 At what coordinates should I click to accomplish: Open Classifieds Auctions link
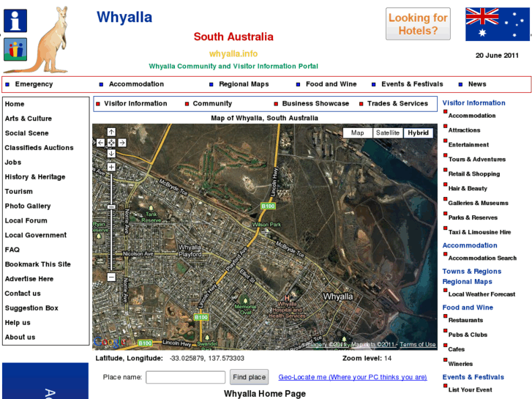click(39, 148)
